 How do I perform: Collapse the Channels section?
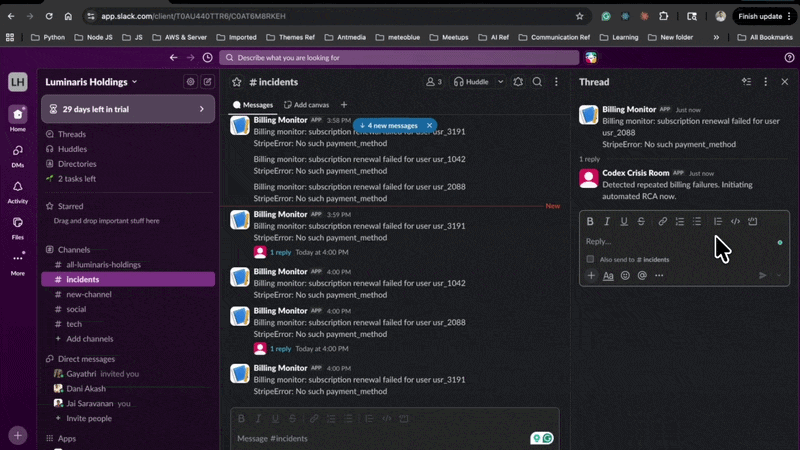(74, 249)
